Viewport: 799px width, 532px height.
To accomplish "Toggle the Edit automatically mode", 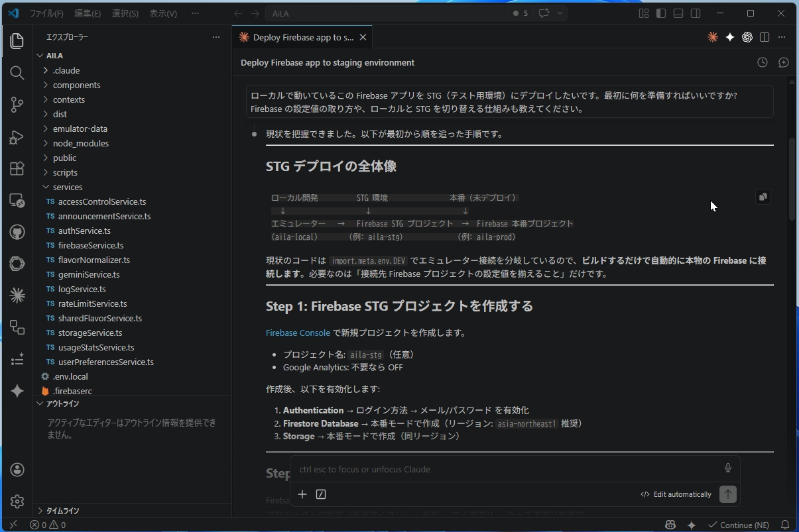I will [x=676, y=494].
